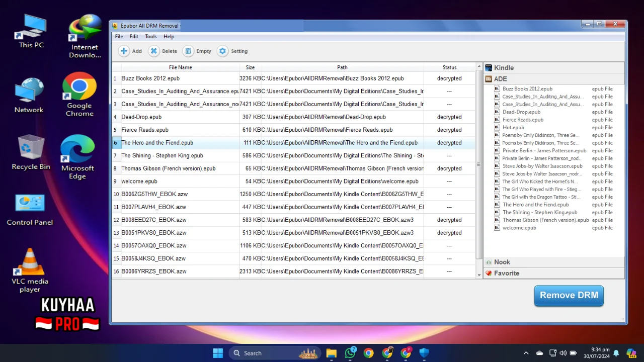
Task: Select welcome.epub row in file table
Action: 293,182
